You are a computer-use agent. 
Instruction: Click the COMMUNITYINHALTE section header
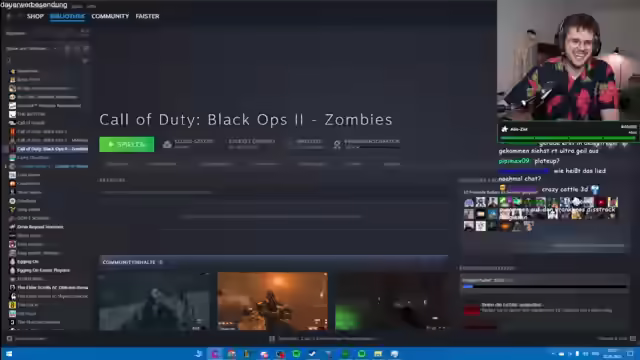click(129, 262)
